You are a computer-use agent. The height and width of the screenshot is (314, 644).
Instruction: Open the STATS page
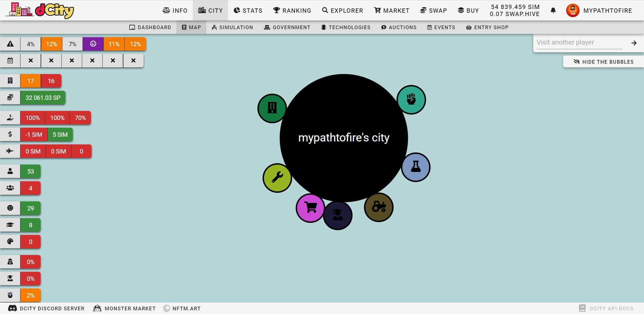pyautogui.click(x=248, y=10)
